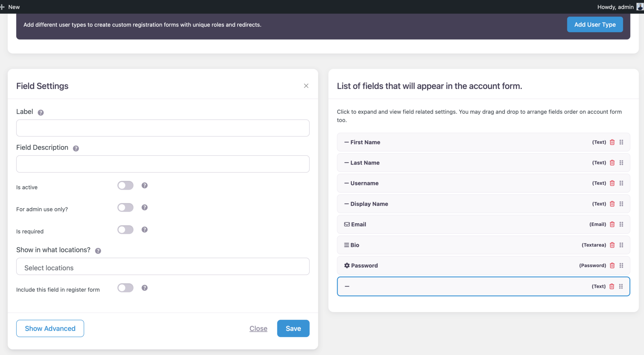Expand the First Name field settings
Screen dimensions: 644x355
[483, 142]
